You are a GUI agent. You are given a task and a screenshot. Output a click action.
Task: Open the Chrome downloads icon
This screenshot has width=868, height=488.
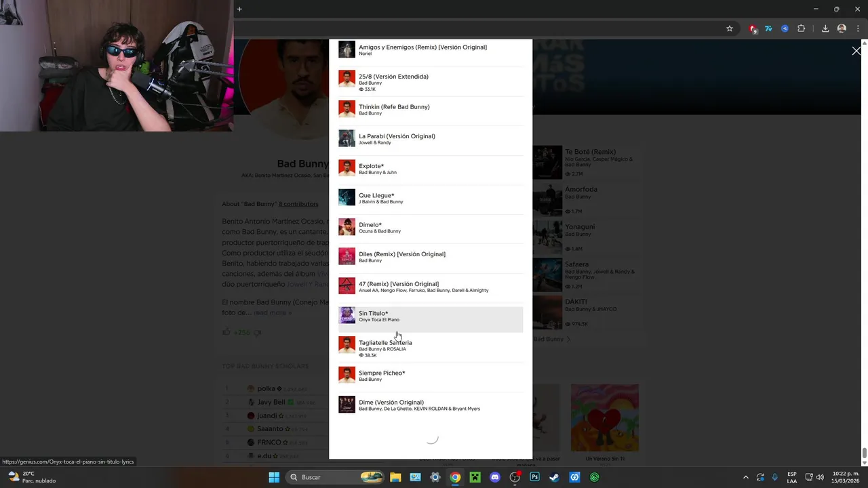click(x=825, y=28)
